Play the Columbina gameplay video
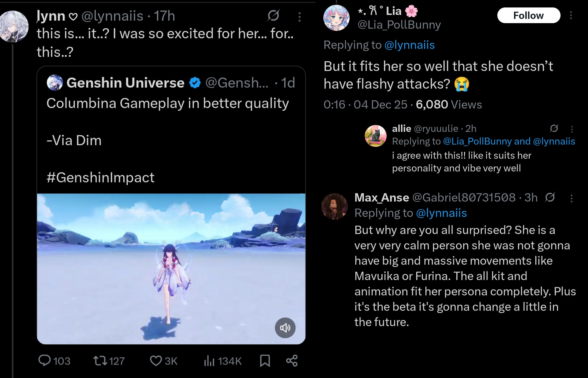 pos(171,268)
